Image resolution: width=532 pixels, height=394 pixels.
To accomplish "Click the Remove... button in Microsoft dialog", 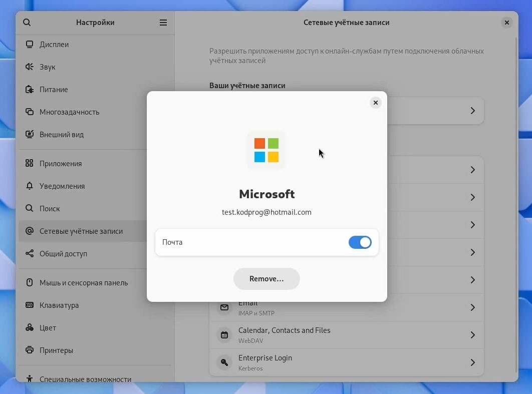I will click(267, 279).
